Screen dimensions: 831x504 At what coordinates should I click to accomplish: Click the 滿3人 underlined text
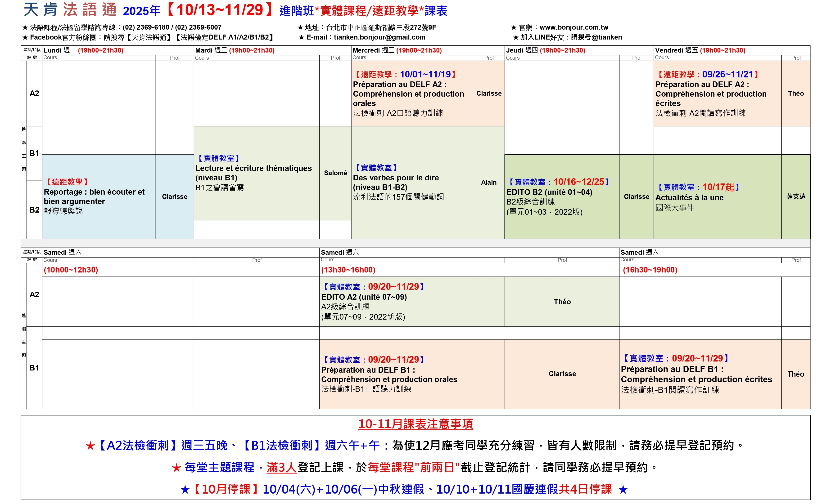[281, 468]
